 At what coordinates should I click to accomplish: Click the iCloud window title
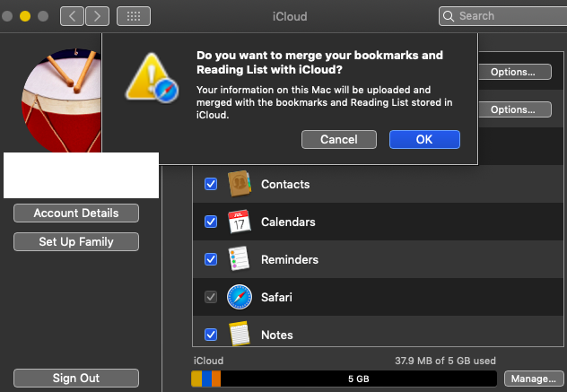tap(290, 16)
